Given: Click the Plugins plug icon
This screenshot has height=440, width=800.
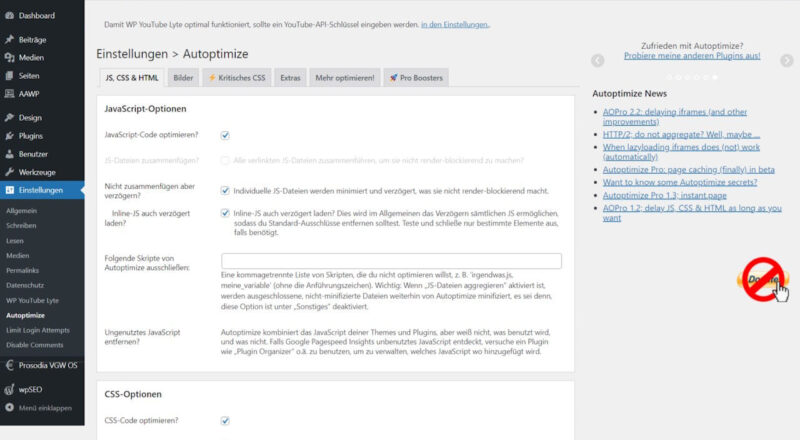Looking at the screenshot, I should pos(9,135).
